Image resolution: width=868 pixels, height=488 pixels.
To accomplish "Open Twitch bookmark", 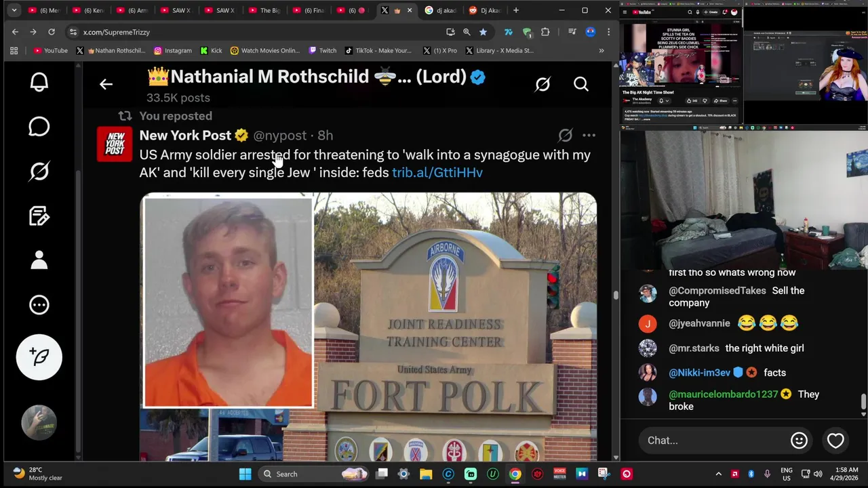I will coord(323,50).
